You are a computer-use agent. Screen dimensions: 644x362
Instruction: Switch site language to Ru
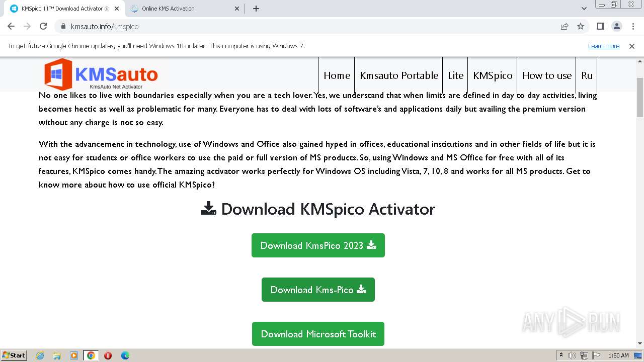(x=587, y=75)
